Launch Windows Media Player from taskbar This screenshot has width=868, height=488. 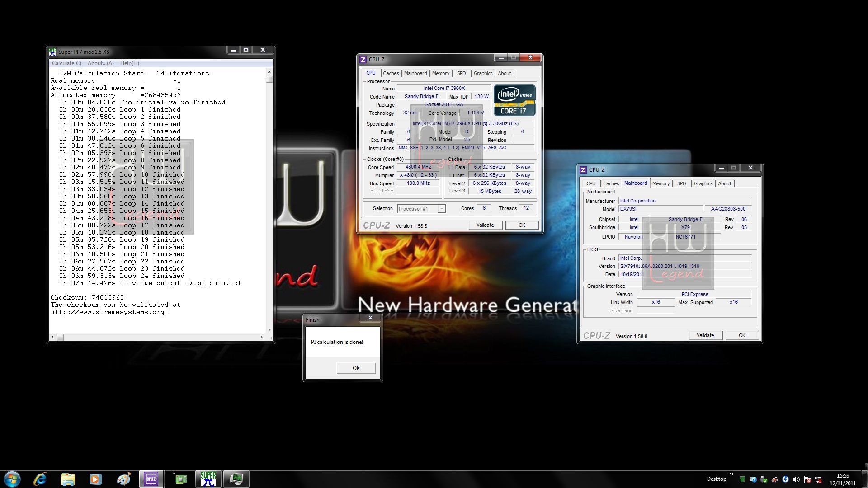click(95, 479)
